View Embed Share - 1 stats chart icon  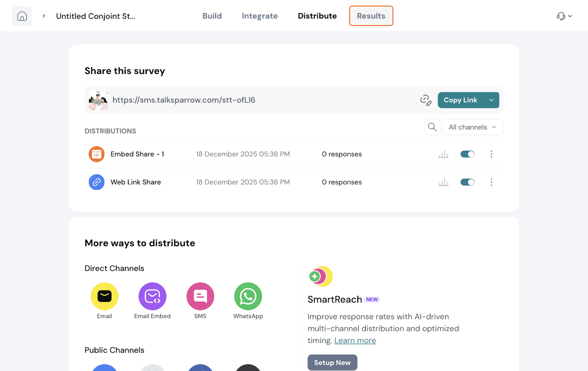coord(443,154)
